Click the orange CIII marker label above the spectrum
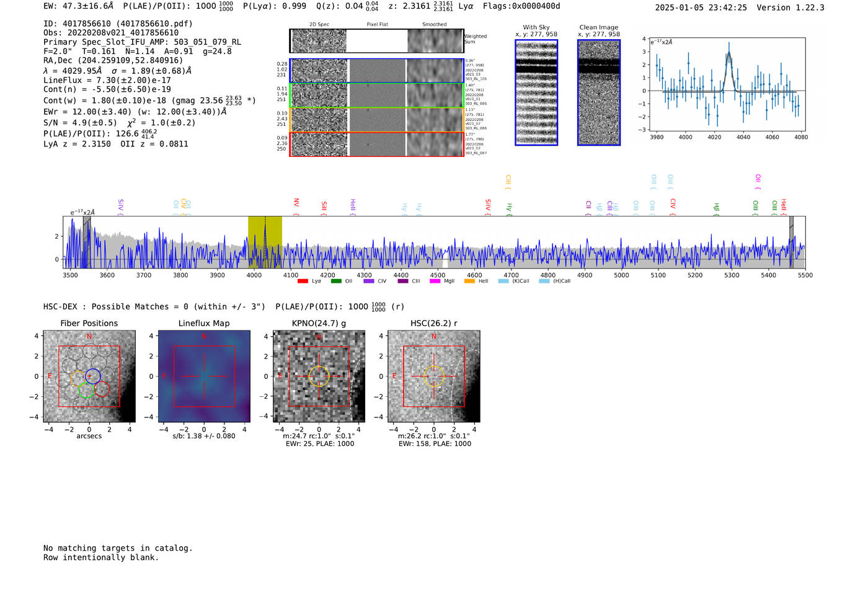 point(508,181)
